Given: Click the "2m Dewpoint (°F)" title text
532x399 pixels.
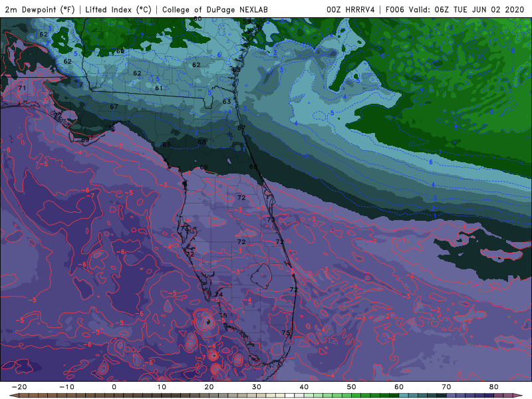Looking at the screenshot, I should (x=40, y=10).
